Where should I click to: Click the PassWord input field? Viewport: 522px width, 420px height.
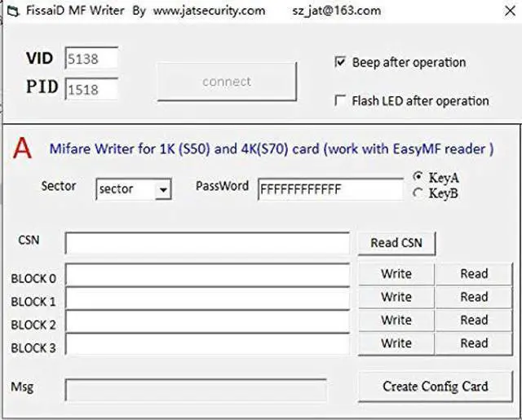click(x=330, y=189)
